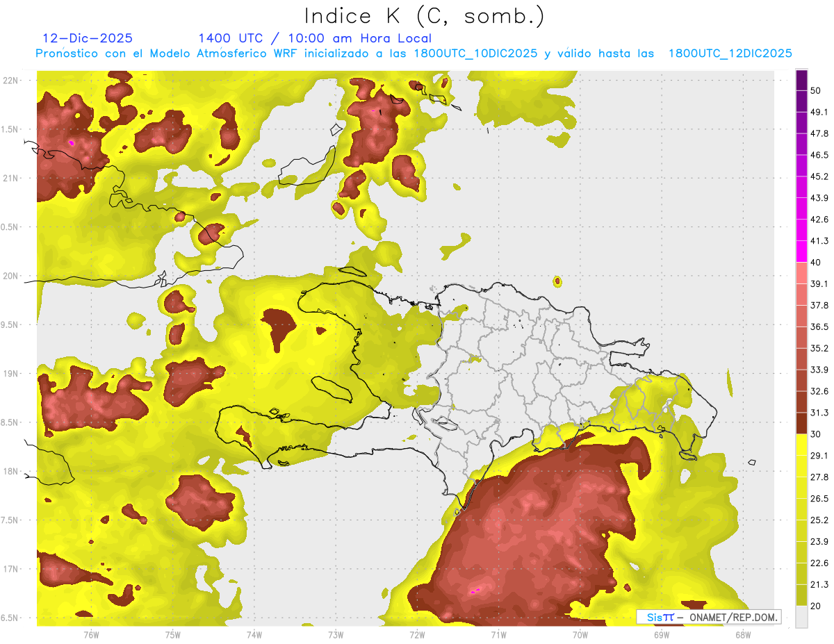This screenshot has width=834, height=644.
Task: Pick the bright magenta segment between 40 and 41.3
Action: point(801,251)
